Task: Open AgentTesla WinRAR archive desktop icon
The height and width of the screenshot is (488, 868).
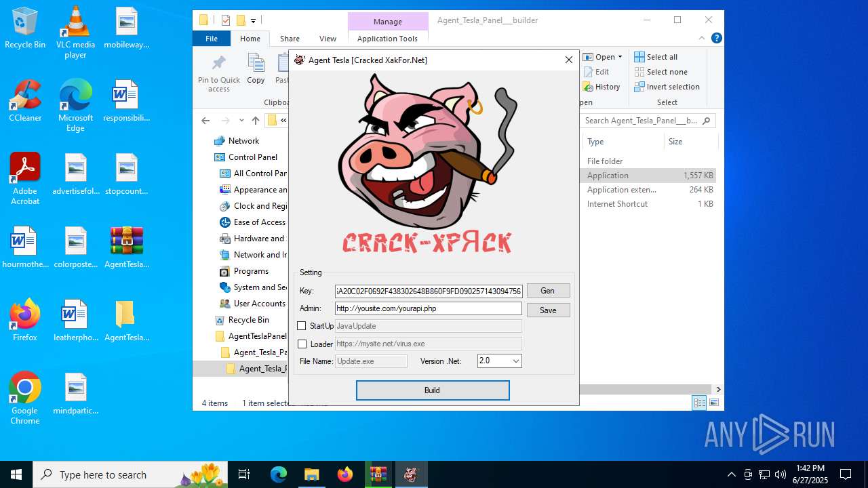Action: (126, 247)
